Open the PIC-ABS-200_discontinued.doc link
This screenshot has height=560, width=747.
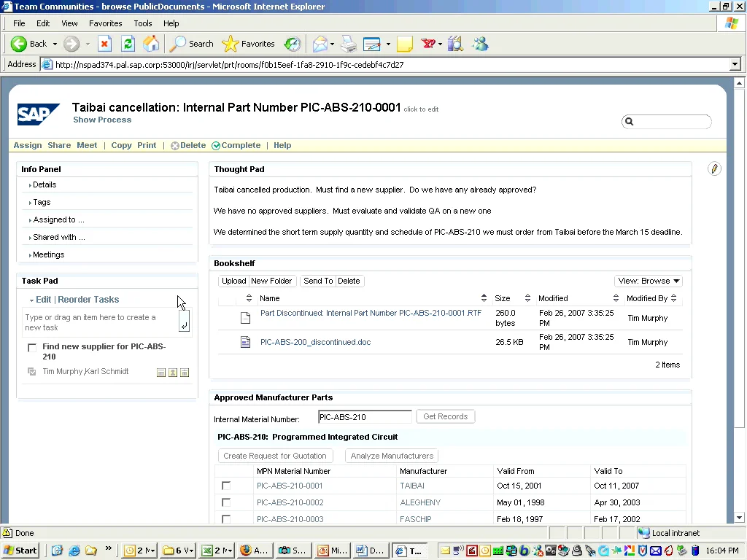tap(315, 342)
